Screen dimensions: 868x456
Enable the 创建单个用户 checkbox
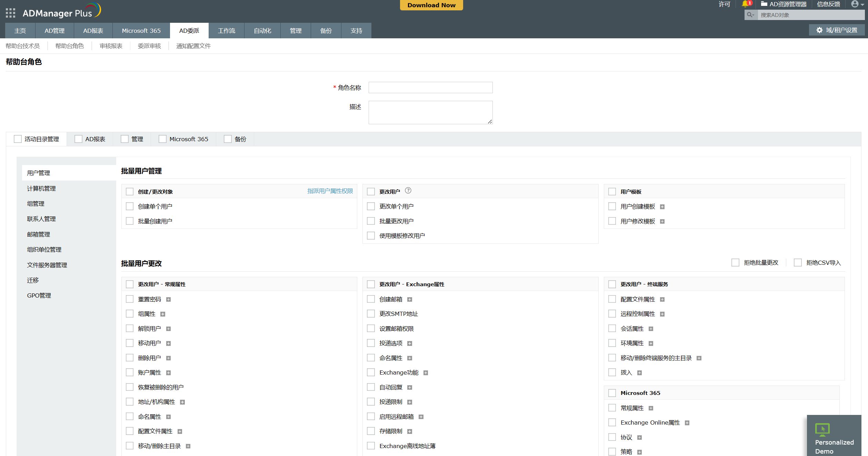click(x=130, y=206)
